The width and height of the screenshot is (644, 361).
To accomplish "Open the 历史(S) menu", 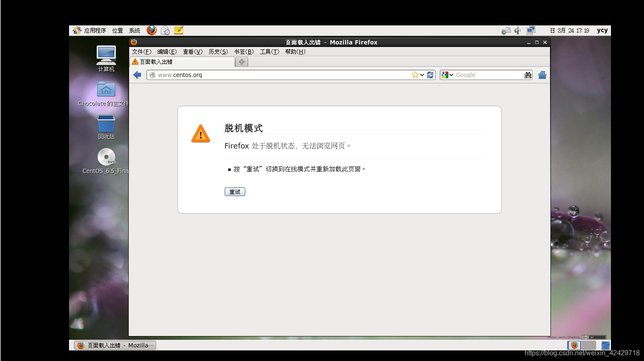I will click(x=218, y=52).
